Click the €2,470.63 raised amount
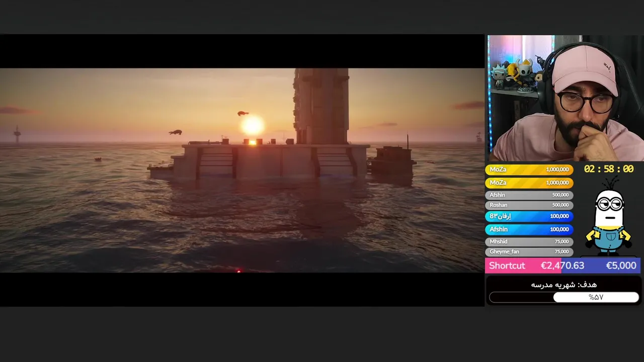 coord(562,265)
